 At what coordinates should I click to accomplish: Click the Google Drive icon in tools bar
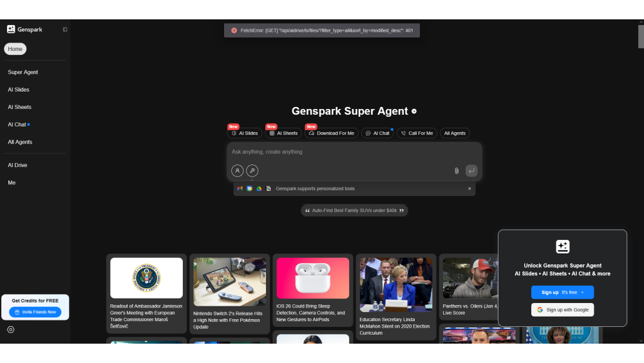[259, 189]
